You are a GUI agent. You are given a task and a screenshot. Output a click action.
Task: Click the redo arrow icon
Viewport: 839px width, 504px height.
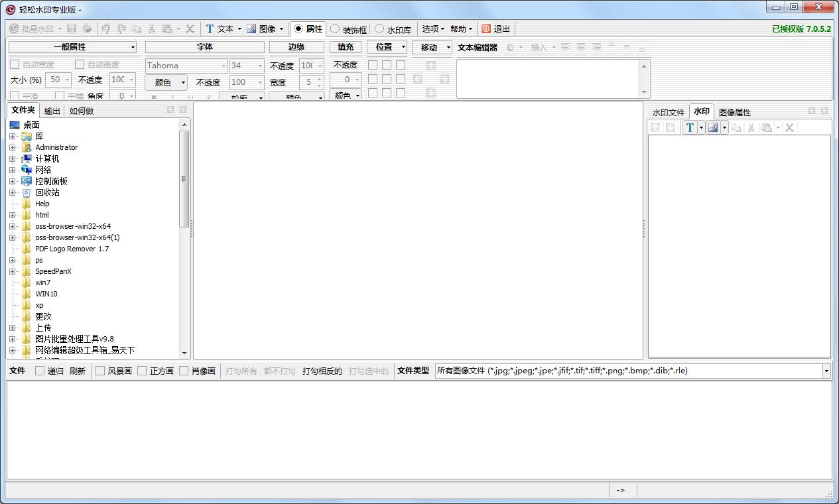point(121,29)
